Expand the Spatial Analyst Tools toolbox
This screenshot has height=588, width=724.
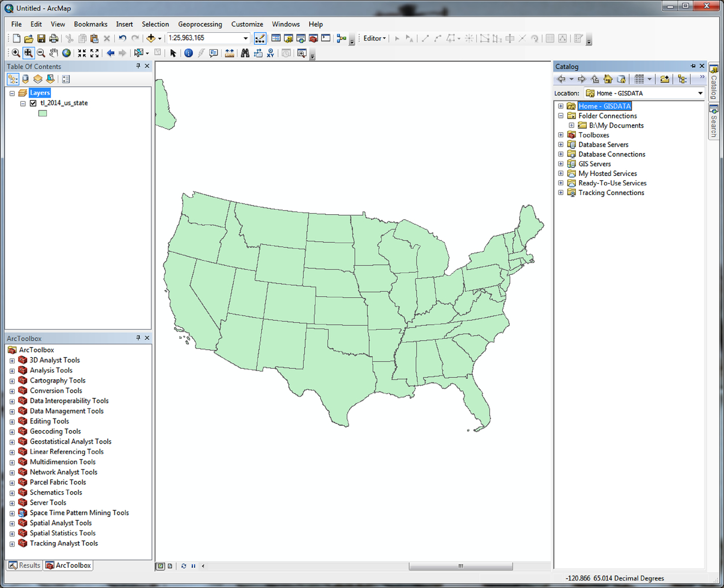point(12,523)
